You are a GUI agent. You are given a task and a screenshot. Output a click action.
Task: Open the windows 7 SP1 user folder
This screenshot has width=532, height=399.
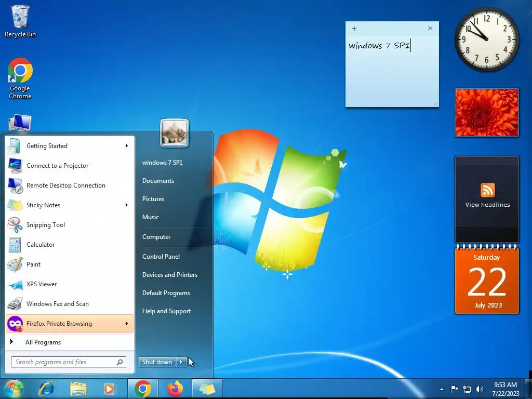point(163,163)
